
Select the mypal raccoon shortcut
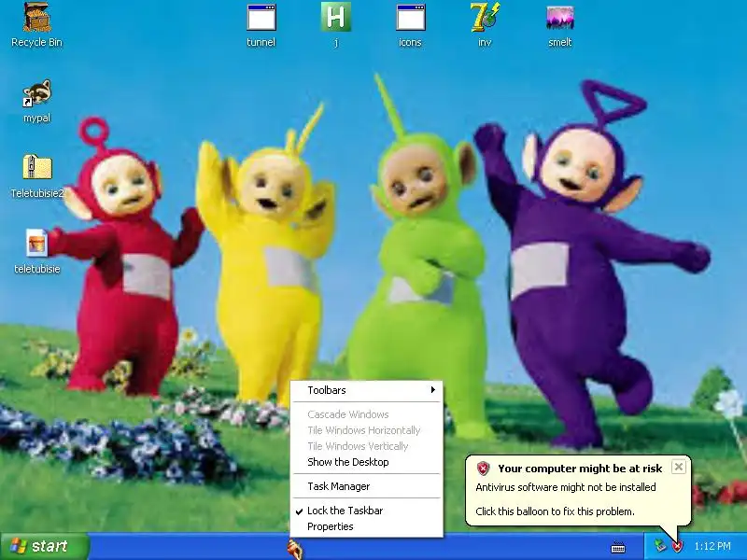[36, 102]
